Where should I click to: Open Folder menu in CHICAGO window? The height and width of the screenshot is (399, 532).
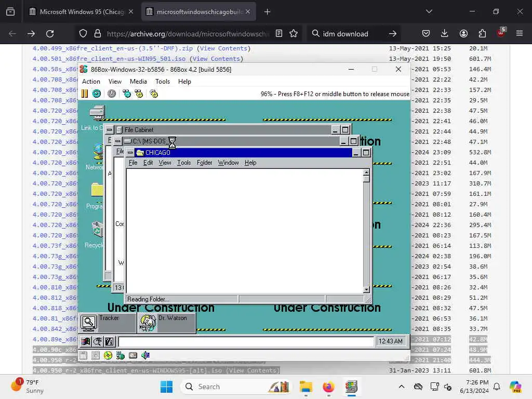[205, 163]
